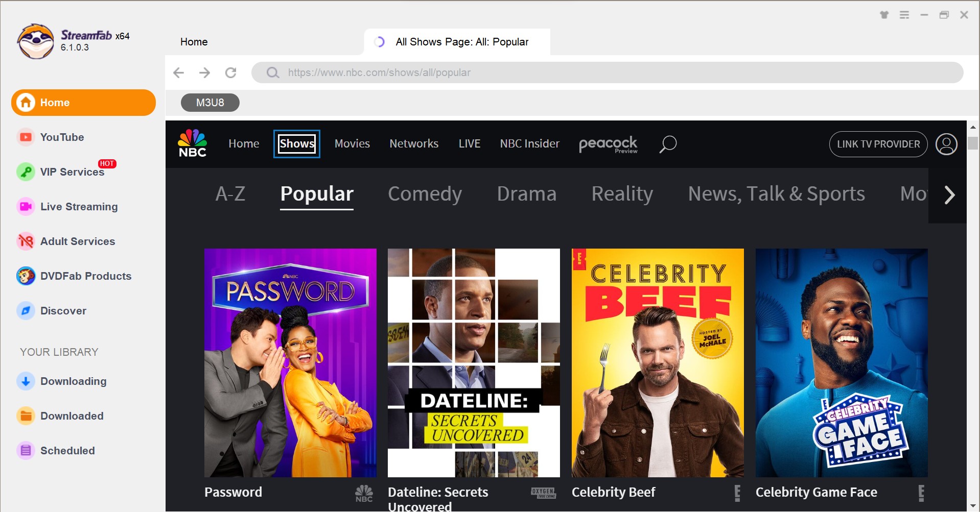Open the Password show poster

[x=290, y=363]
